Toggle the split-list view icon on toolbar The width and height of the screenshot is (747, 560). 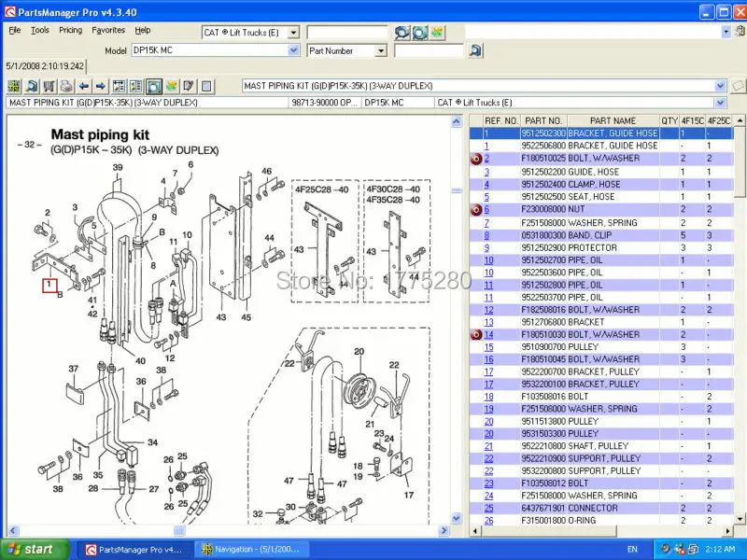click(118, 85)
